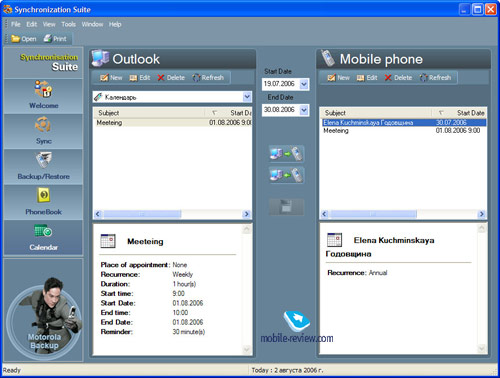500x378 pixels.
Task: Open the File menu
Action: pos(15,24)
